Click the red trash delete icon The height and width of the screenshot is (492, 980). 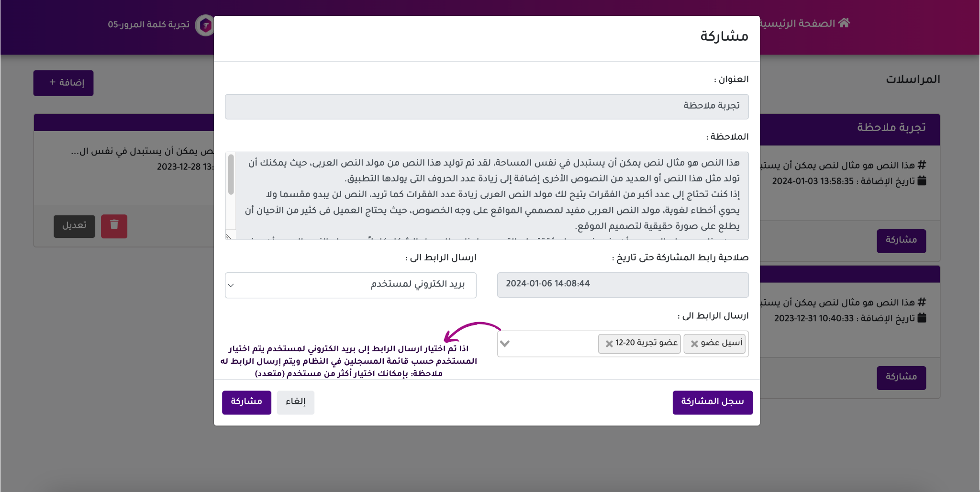point(114,225)
